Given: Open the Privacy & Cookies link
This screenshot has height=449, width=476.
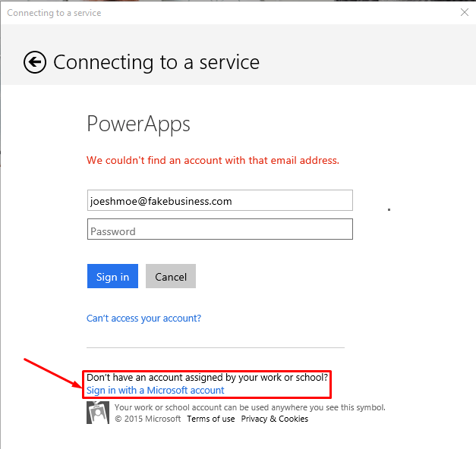Looking at the screenshot, I should [x=274, y=419].
